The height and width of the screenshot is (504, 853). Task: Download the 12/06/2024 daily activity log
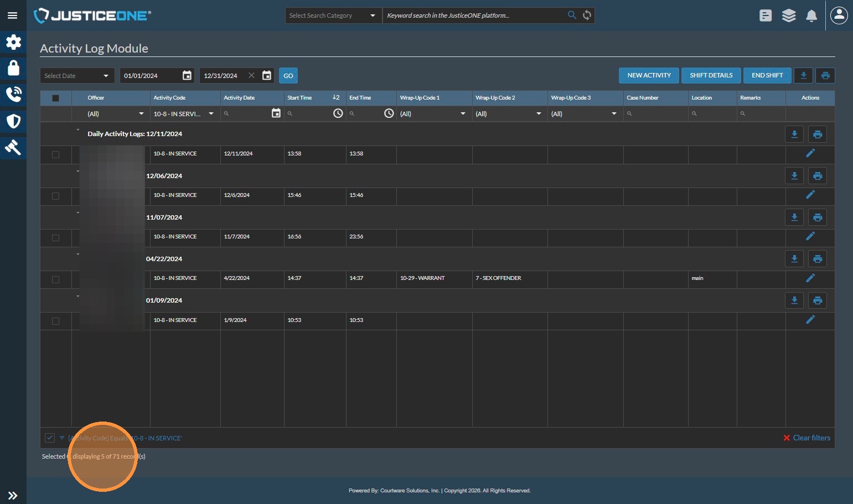tap(794, 176)
